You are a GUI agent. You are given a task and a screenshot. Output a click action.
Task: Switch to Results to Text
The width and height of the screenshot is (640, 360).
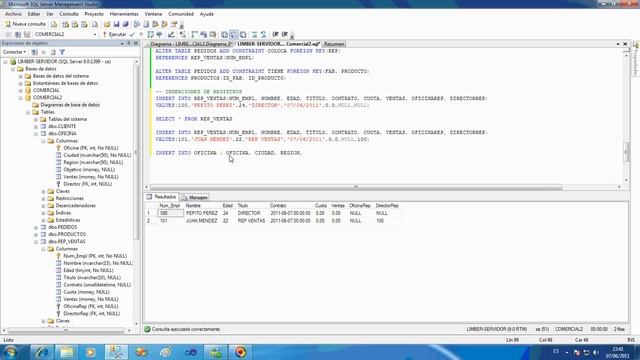pos(224,34)
